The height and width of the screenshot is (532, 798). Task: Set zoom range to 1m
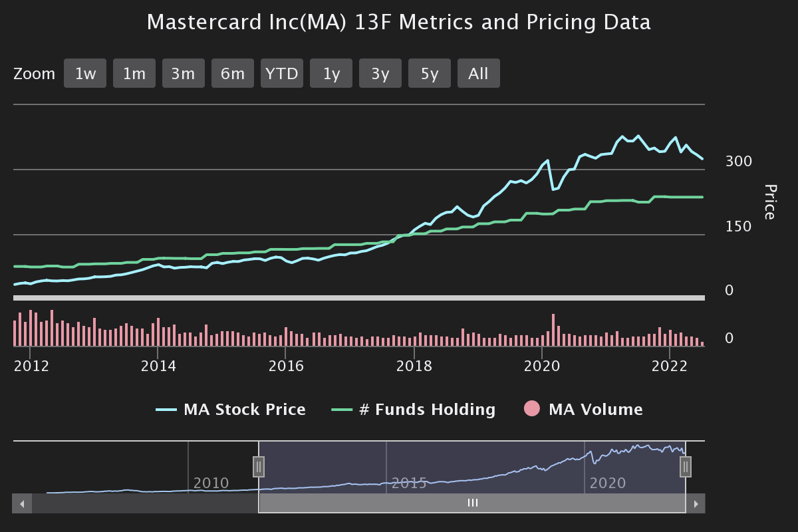pos(134,73)
